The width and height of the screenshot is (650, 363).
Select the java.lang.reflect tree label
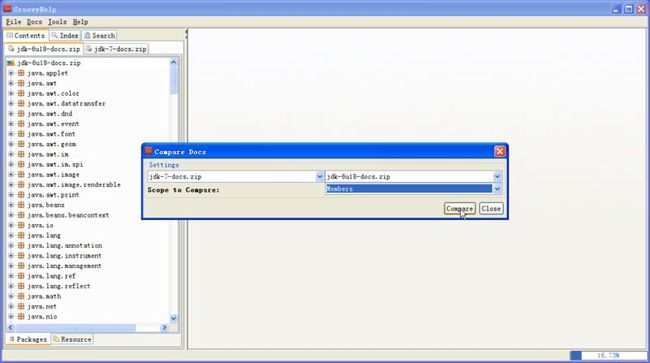click(58, 286)
